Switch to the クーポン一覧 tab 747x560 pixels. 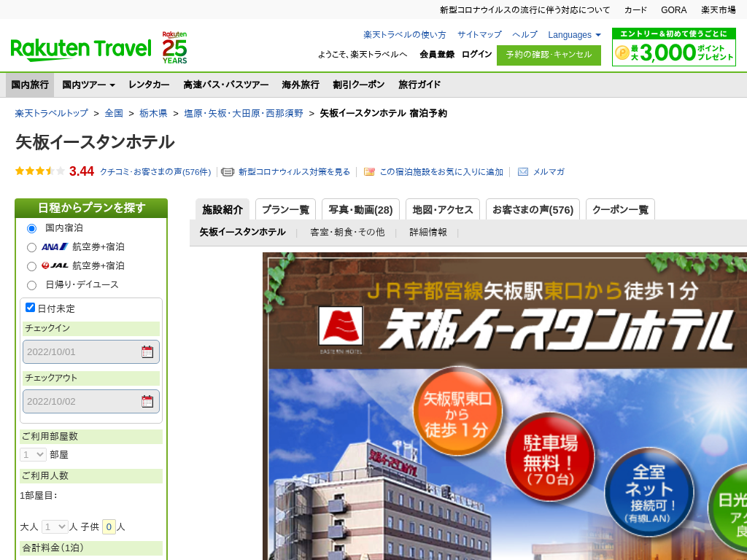(620, 209)
